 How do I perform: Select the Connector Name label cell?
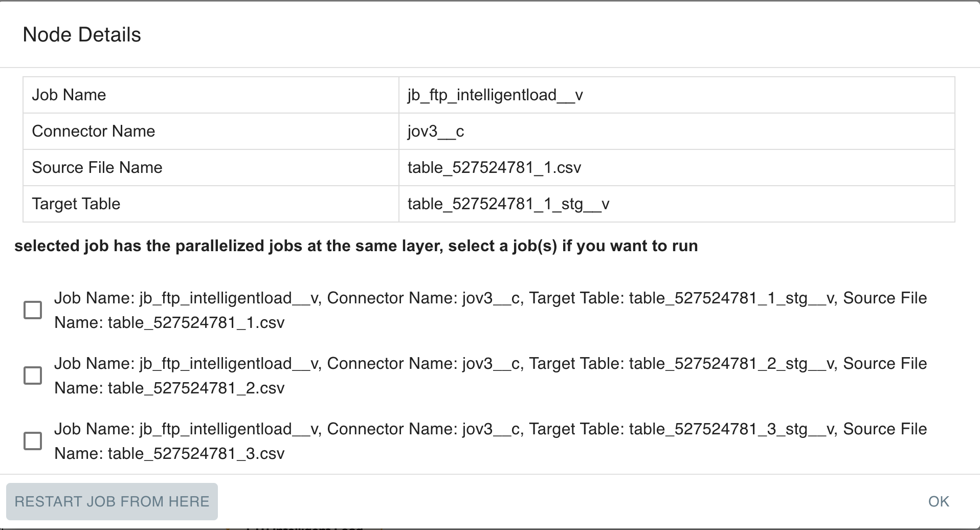[x=94, y=131]
